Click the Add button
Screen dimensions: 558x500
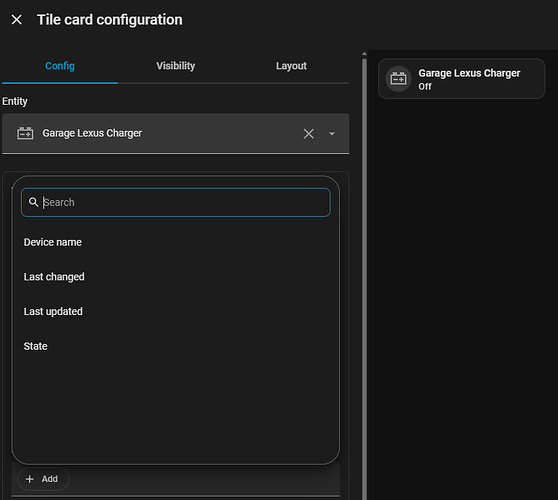pos(43,479)
